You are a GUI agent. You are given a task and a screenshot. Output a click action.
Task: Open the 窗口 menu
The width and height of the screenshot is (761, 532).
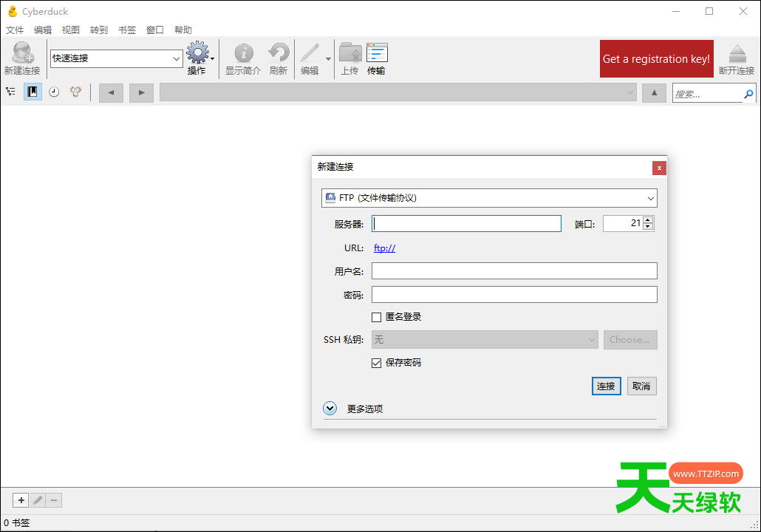tap(155, 30)
